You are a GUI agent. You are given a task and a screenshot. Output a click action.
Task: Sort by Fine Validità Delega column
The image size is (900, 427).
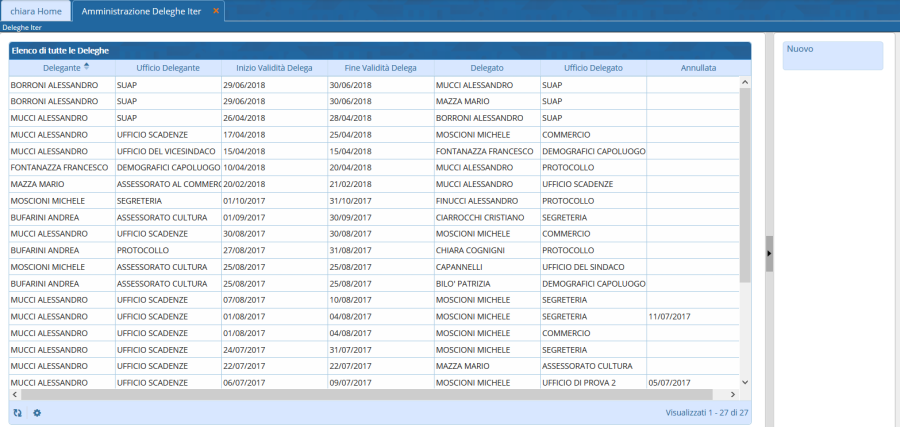(380, 68)
